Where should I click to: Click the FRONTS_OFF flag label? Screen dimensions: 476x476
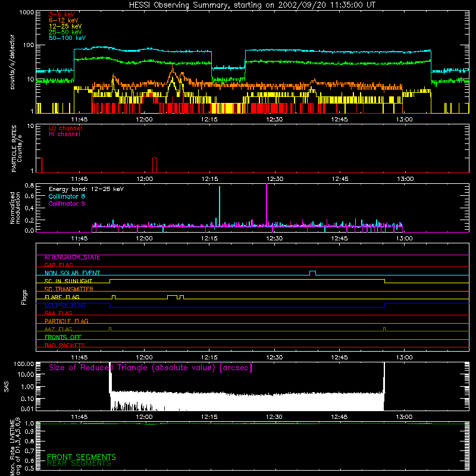point(63,337)
